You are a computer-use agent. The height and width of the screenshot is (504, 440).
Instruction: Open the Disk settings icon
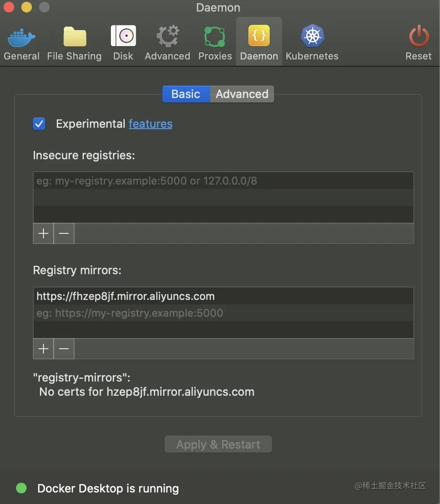click(123, 35)
